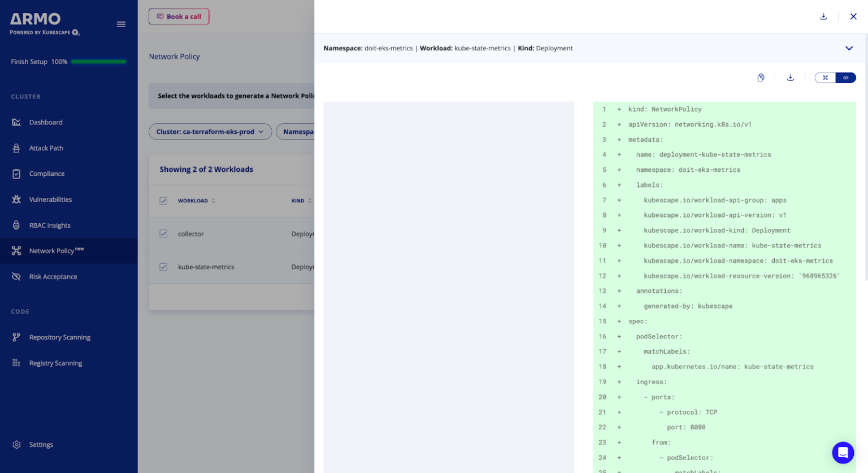Click the generated-by: kubescape line
Image resolution: width=868 pixels, height=473 pixels.
pyautogui.click(x=688, y=306)
